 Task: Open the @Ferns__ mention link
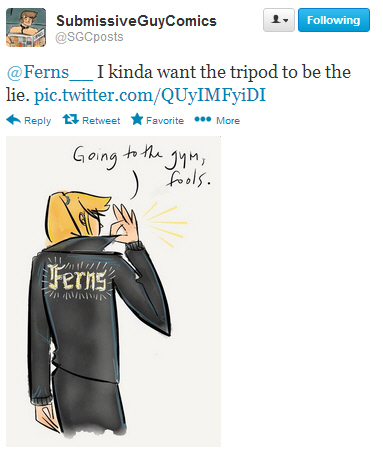[49, 72]
